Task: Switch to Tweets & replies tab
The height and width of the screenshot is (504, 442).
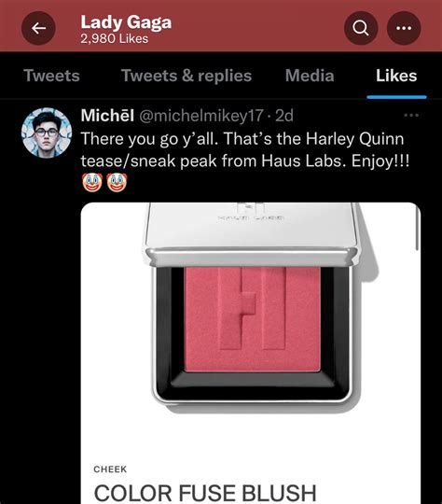Action: pyautogui.click(x=186, y=76)
